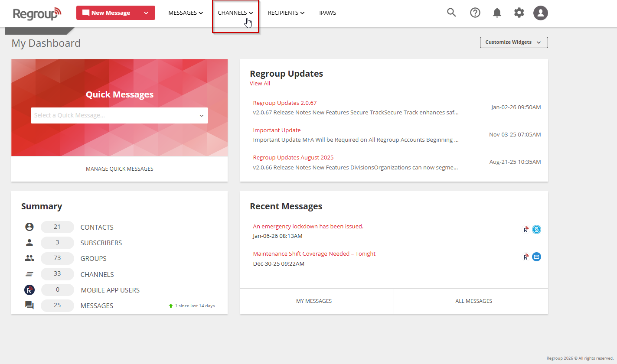Click the speech bubble icon in New Message button
Image resolution: width=617 pixels, height=364 pixels.
pos(85,13)
